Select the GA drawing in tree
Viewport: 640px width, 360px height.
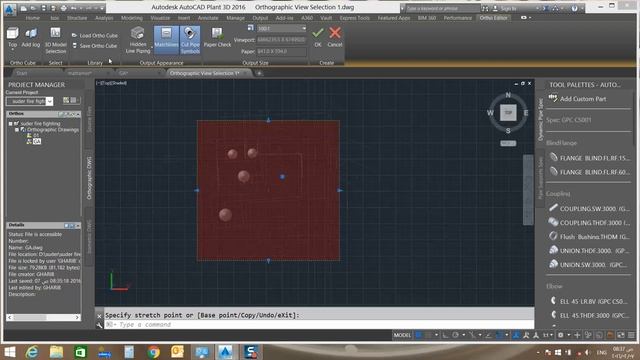coord(37,141)
